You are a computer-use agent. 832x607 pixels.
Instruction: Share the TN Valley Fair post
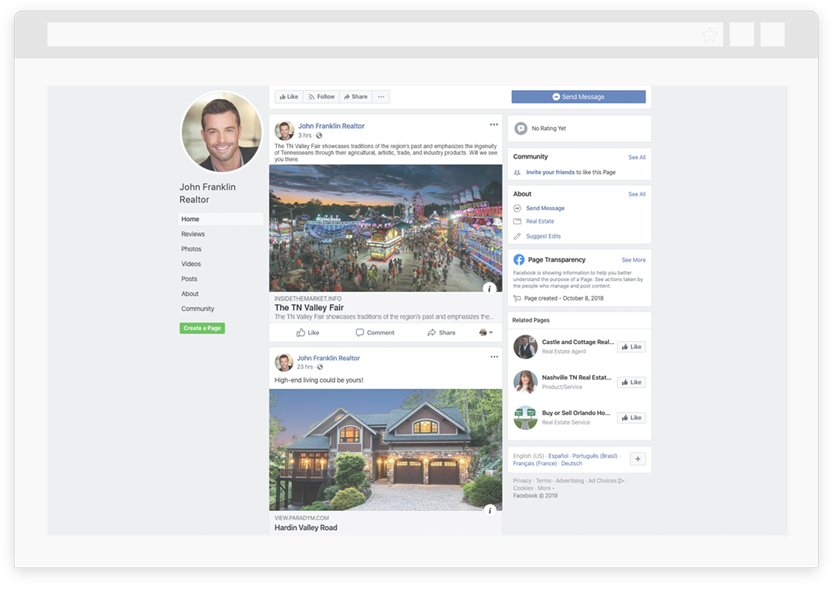[441, 333]
